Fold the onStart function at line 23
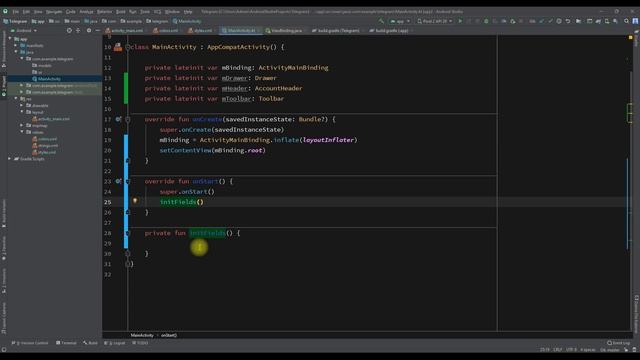 (x=128, y=181)
